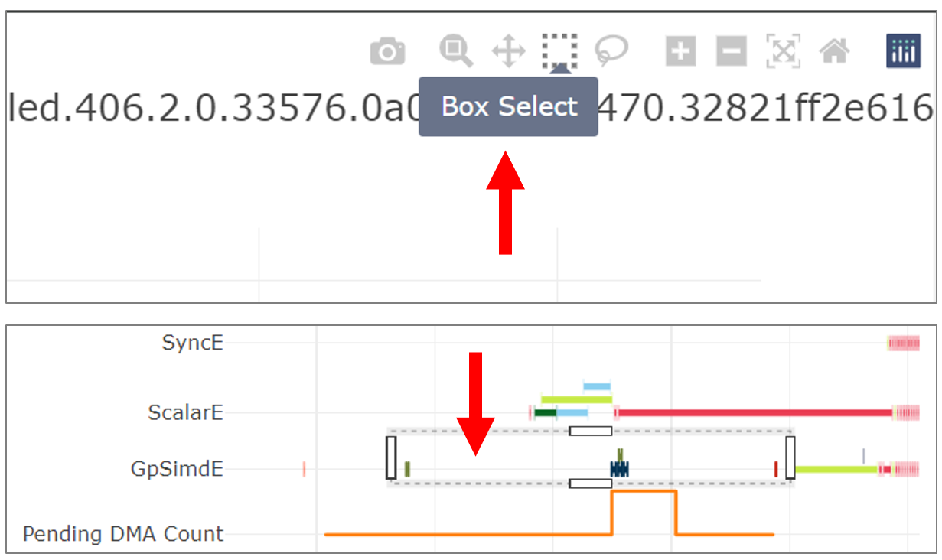Click the raised step of the orange DMA line
The image size is (942, 560).
[x=644, y=492]
